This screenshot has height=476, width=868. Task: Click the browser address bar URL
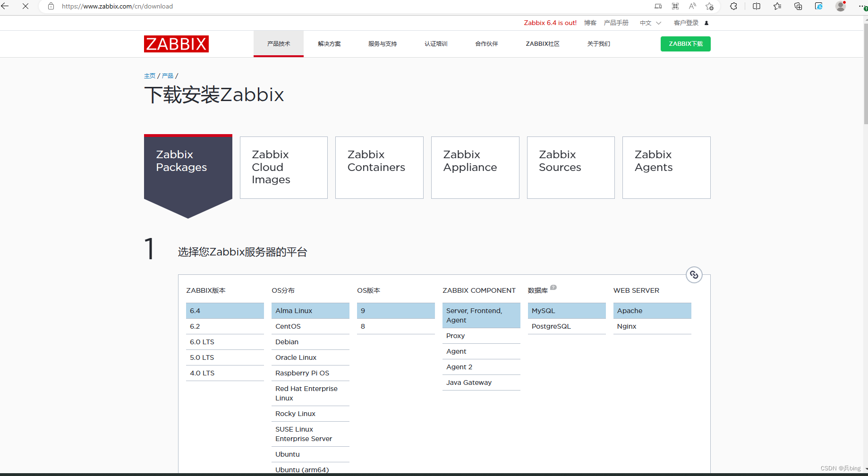pyautogui.click(x=117, y=6)
